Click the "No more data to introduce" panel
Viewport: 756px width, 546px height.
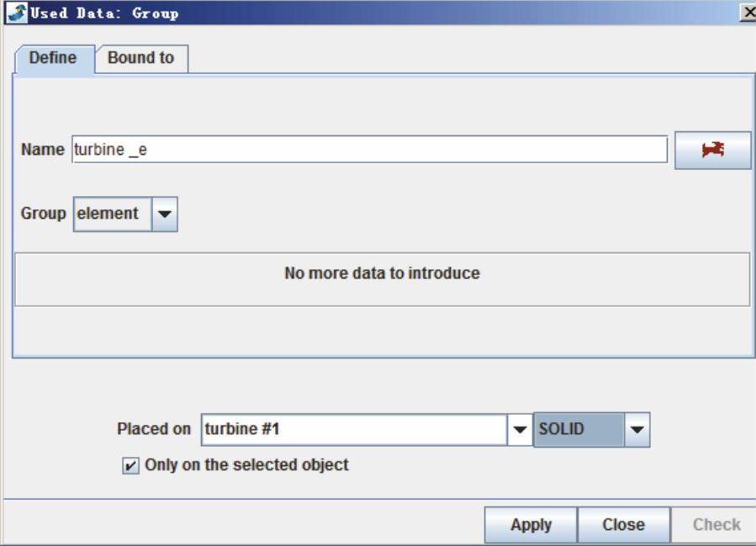click(x=382, y=274)
